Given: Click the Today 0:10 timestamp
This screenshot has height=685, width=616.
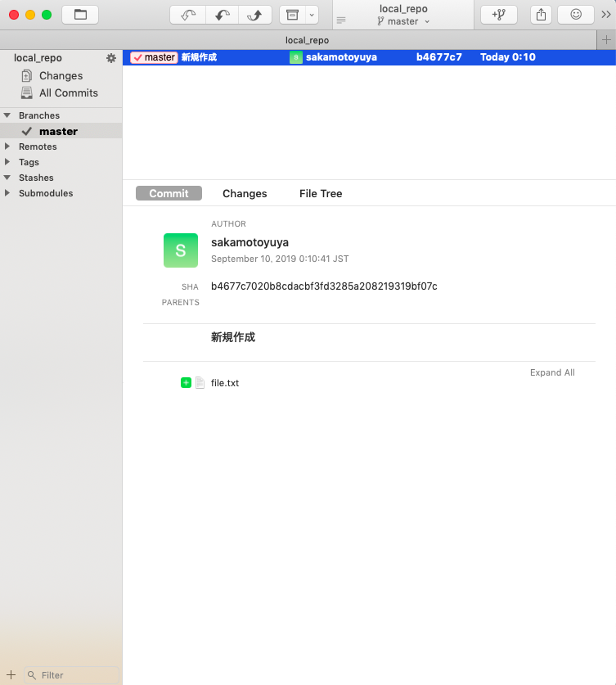Looking at the screenshot, I should point(508,57).
